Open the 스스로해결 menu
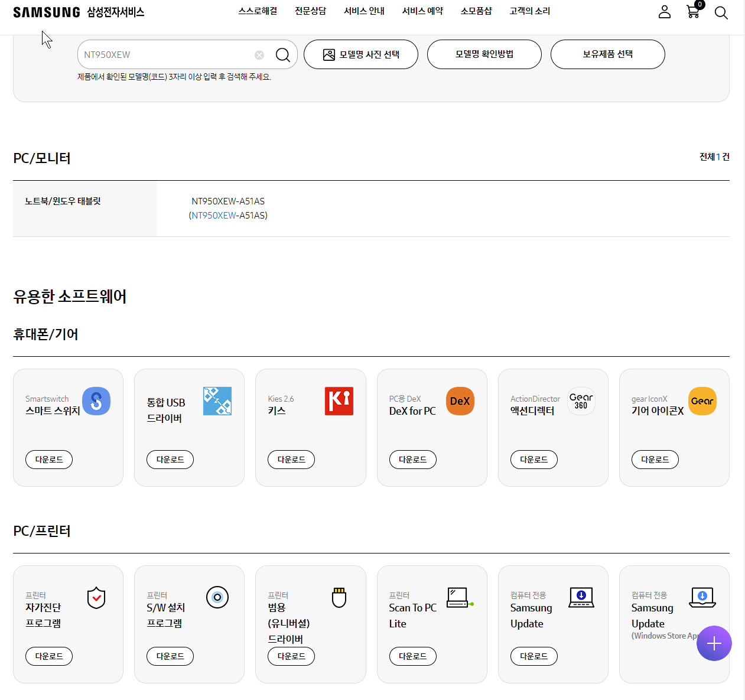The width and height of the screenshot is (745, 700). 258,11
